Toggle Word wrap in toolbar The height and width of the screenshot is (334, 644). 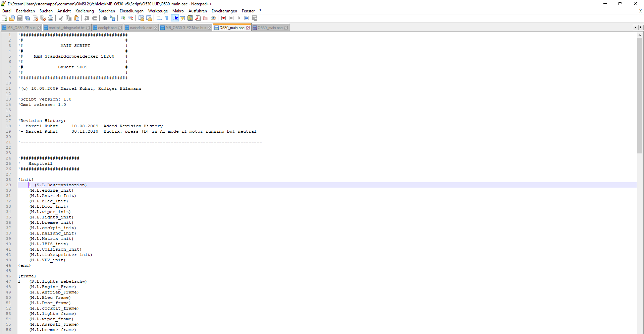pos(159,18)
